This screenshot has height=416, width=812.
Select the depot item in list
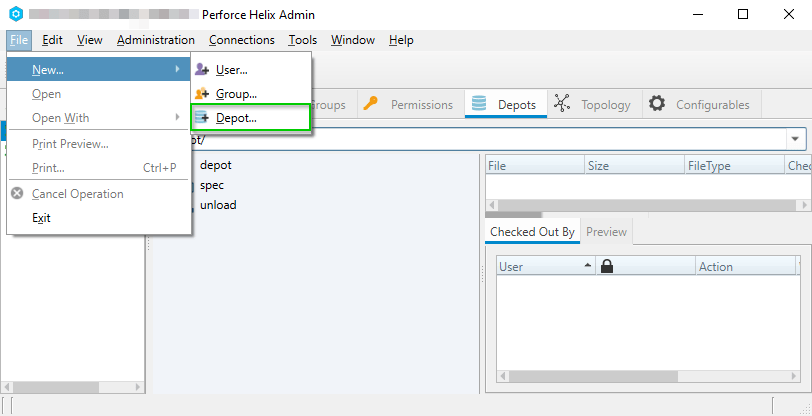coord(215,165)
